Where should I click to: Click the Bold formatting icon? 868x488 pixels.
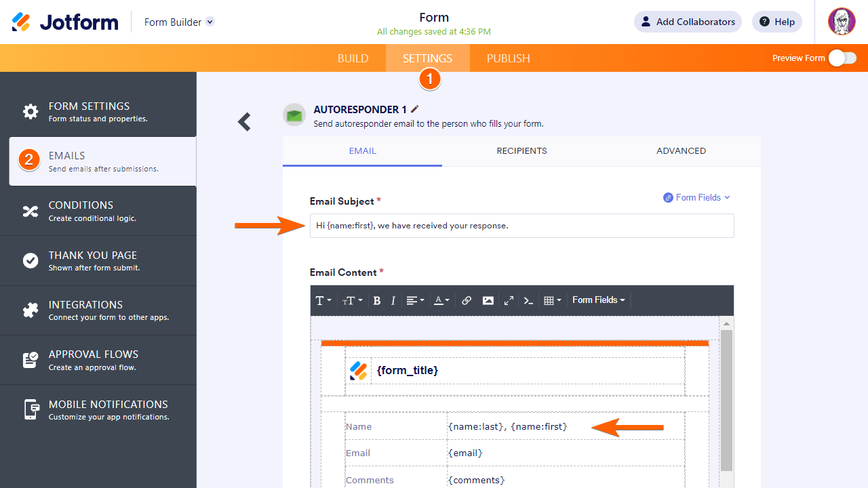377,300
